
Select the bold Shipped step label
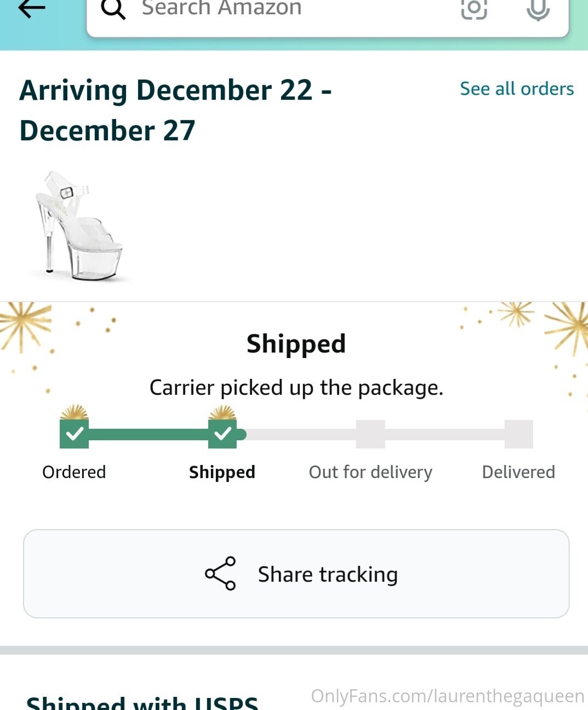point(222,472)
